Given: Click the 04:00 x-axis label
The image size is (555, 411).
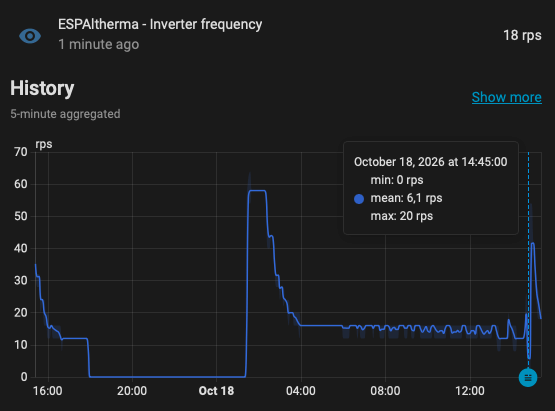Looking at the screenshot, I should pyautogui.click(x=301, y=391).
